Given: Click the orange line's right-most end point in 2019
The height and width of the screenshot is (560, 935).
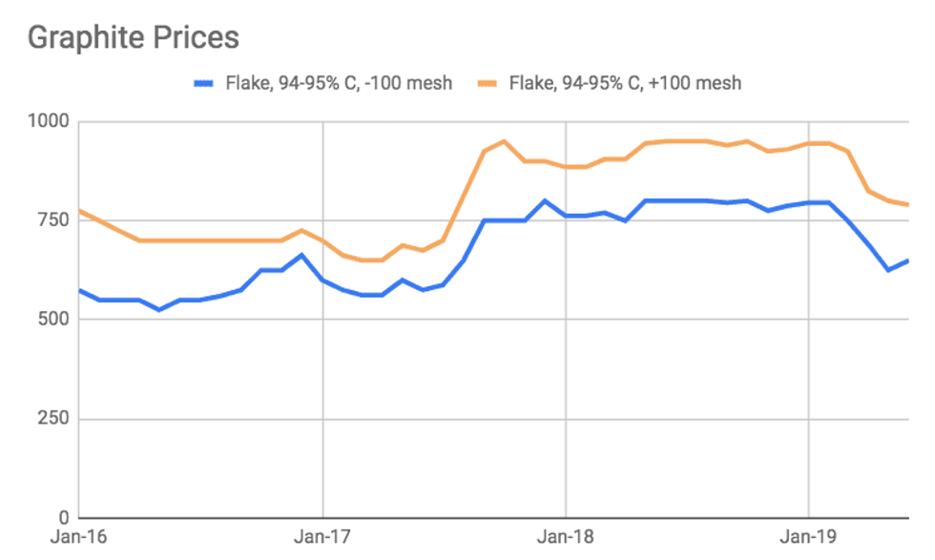Looking at the screenshot, I should click(907, 204).
